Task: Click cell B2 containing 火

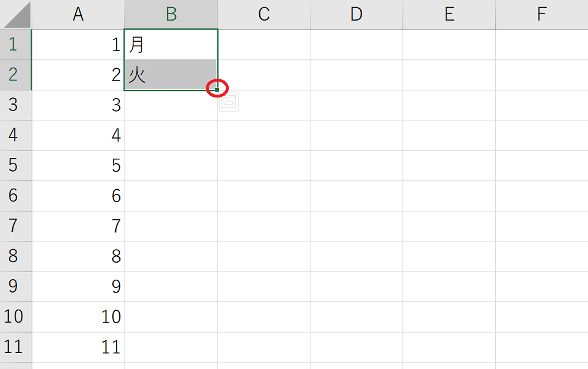Action: (171, 75)
